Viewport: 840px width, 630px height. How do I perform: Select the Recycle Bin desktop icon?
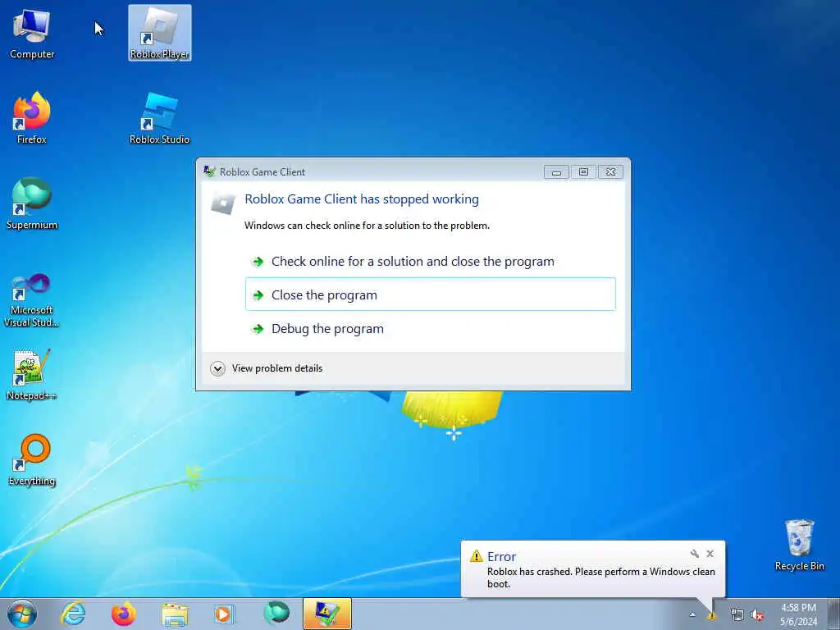(x=799, y=545)
